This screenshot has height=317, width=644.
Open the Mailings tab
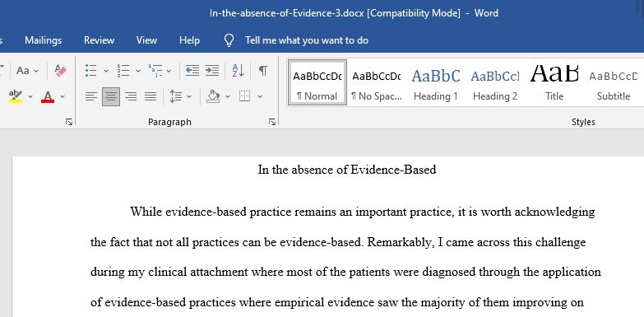(43, 40)
